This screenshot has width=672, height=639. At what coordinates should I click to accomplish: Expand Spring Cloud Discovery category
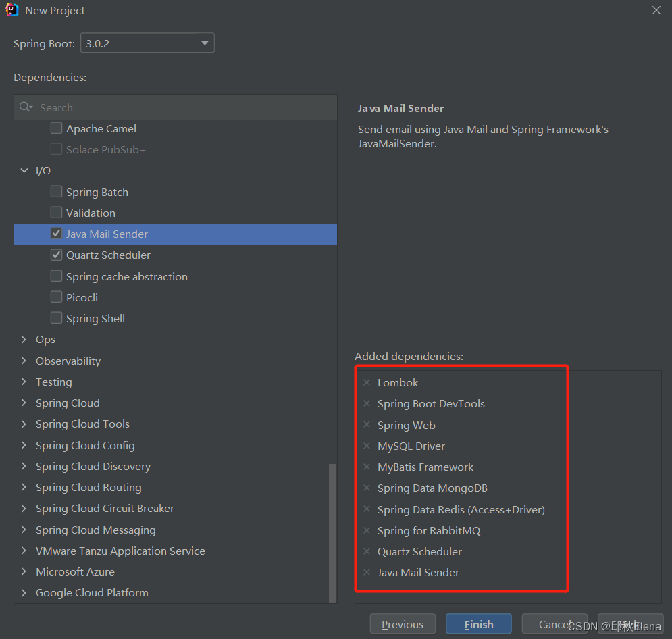24,466
